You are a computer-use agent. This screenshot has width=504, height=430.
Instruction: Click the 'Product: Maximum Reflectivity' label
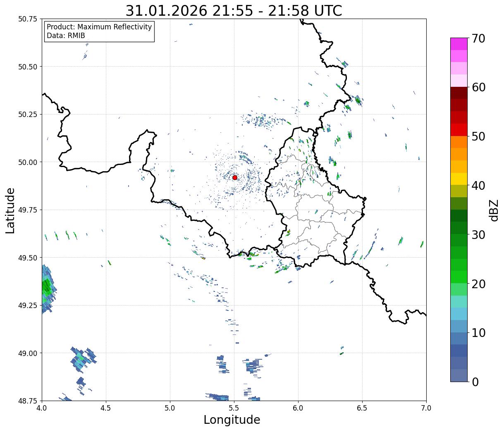tap(99, 27)
